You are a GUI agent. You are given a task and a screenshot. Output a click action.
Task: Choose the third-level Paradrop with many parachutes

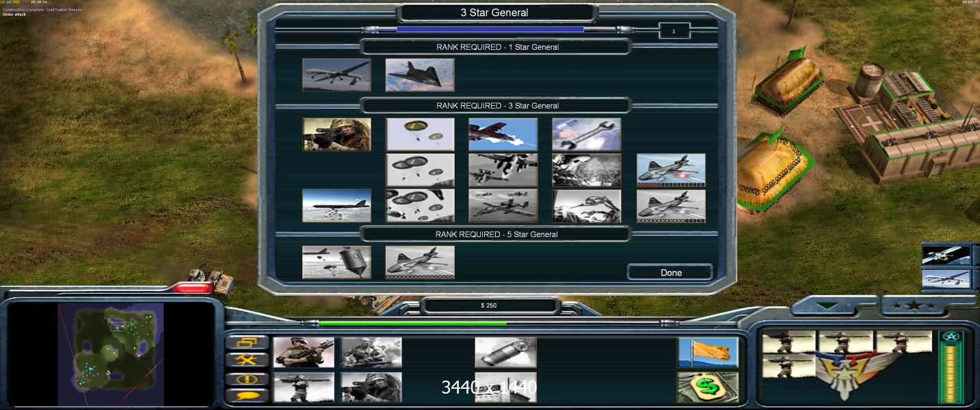tap(420, 206)
